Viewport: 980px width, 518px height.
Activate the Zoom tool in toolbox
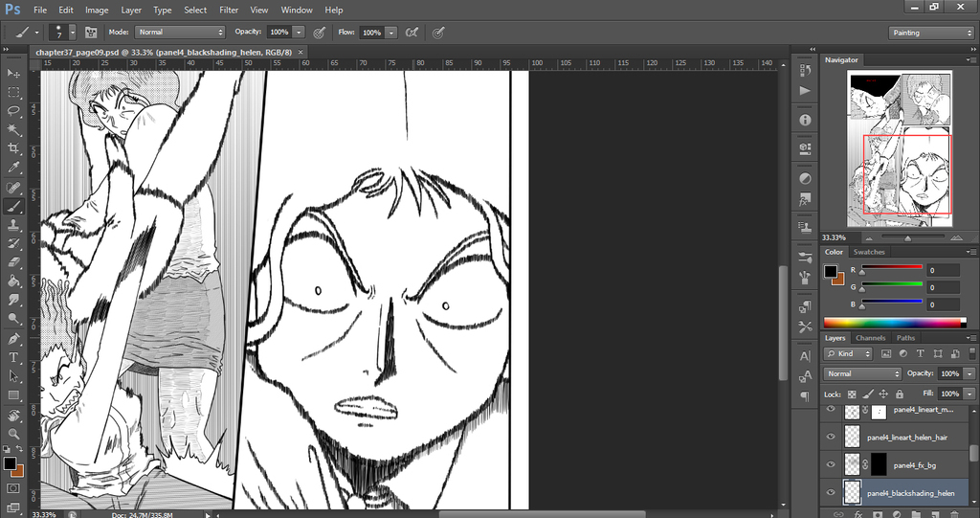point(13,433)
